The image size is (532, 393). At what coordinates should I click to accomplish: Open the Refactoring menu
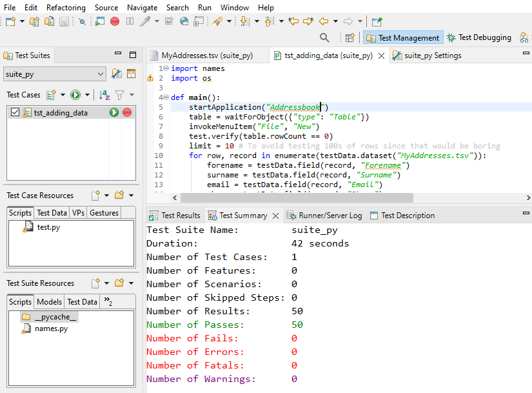(66, 8)
